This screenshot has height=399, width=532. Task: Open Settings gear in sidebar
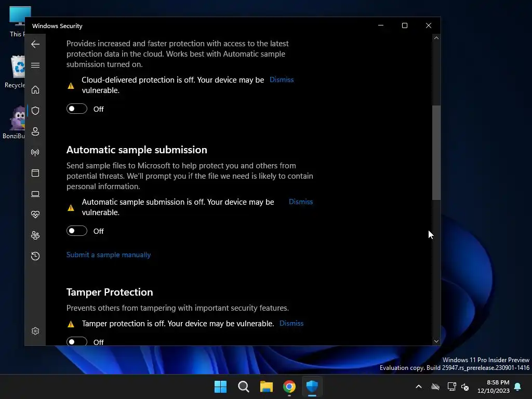[35, 331]
